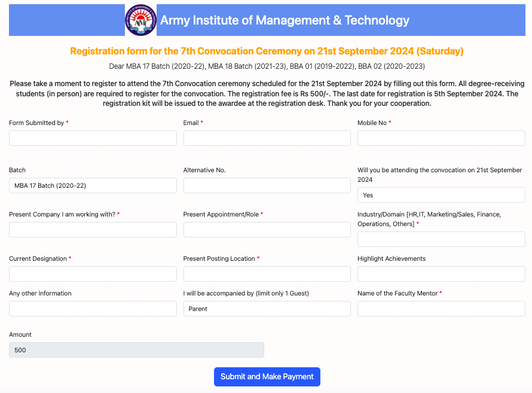Focus the Present Posting Location field
The image size is (532, 393).
[267, 274]
